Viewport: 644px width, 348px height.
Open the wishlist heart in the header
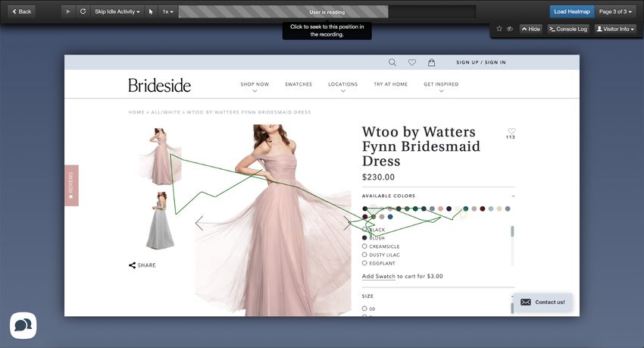[x=412, y=62]
